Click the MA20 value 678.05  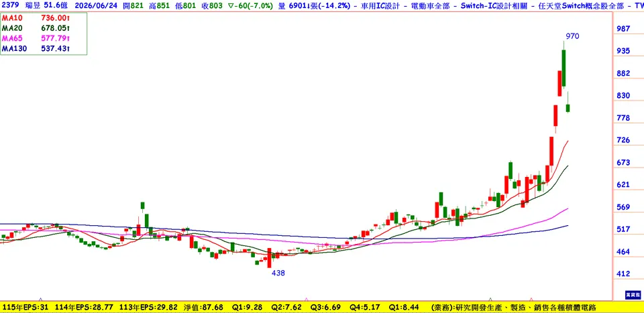point(56,29)
